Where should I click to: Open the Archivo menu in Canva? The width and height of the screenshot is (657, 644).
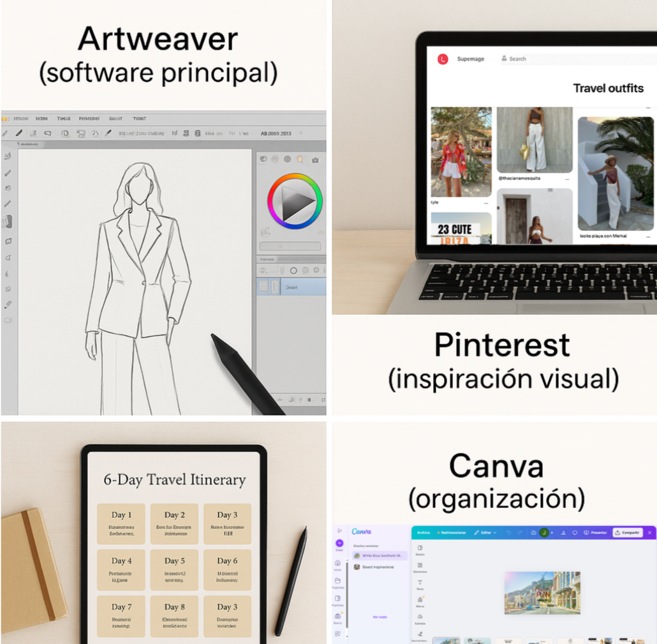(x=424, y=532)
